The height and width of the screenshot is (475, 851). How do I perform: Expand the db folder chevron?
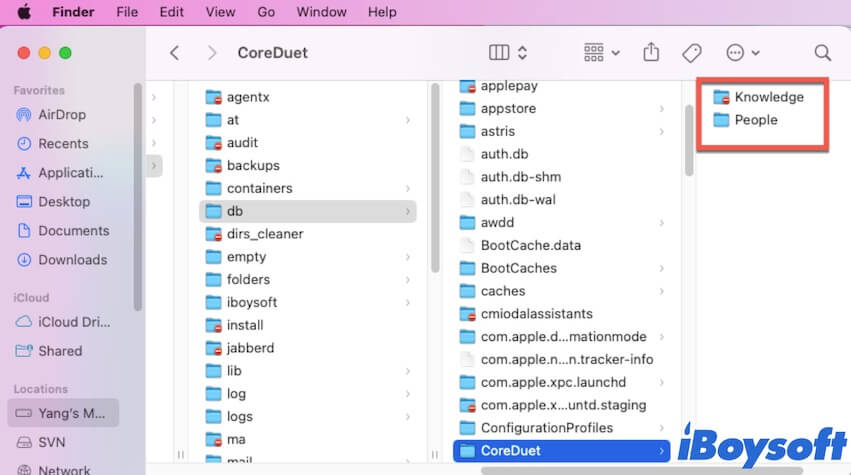pyautogui.click(x=408, y=211)
